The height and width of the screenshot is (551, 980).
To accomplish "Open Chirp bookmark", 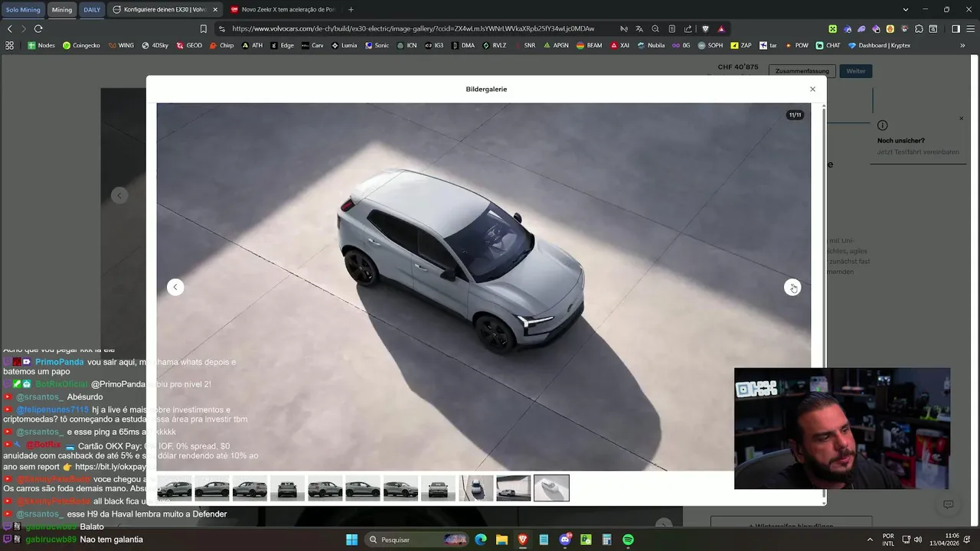I will tap(221, 45).
